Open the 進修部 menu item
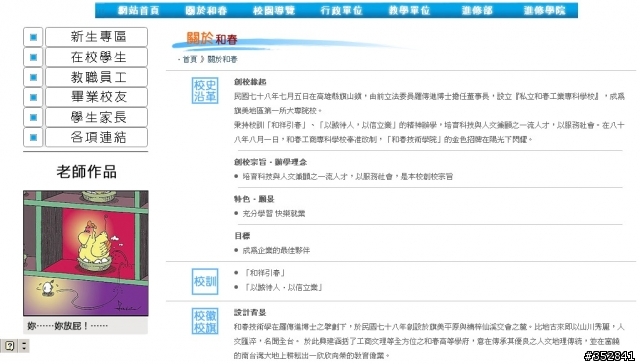 [477, 11]
